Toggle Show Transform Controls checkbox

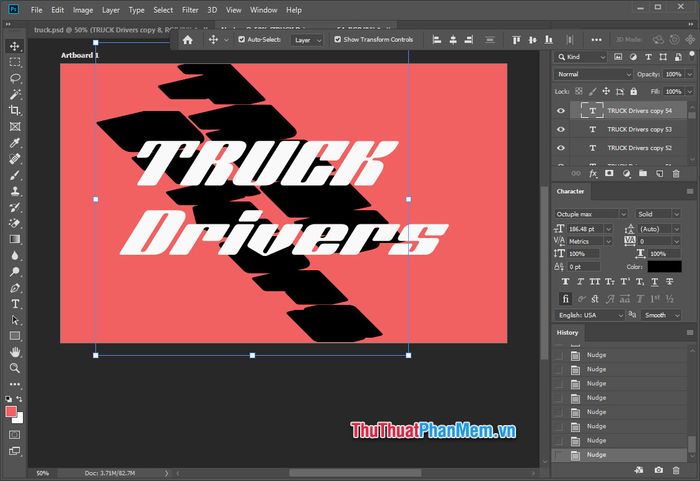click(x=337, y=40)
